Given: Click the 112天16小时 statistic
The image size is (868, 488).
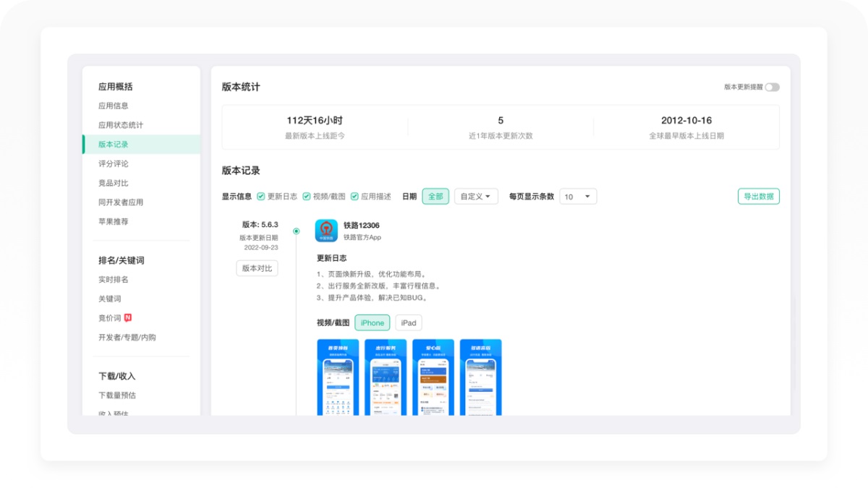Looking at the screenshot, I should 315,120.
